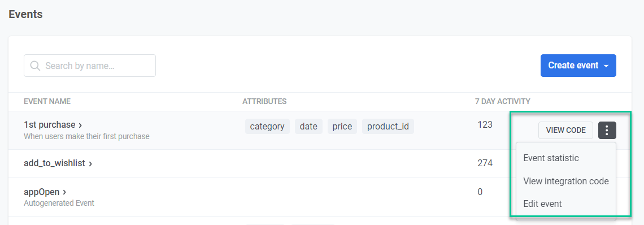Click the product_id attribute tag
Viewport: 644px width, 225px height.
[x=388, y=126]
